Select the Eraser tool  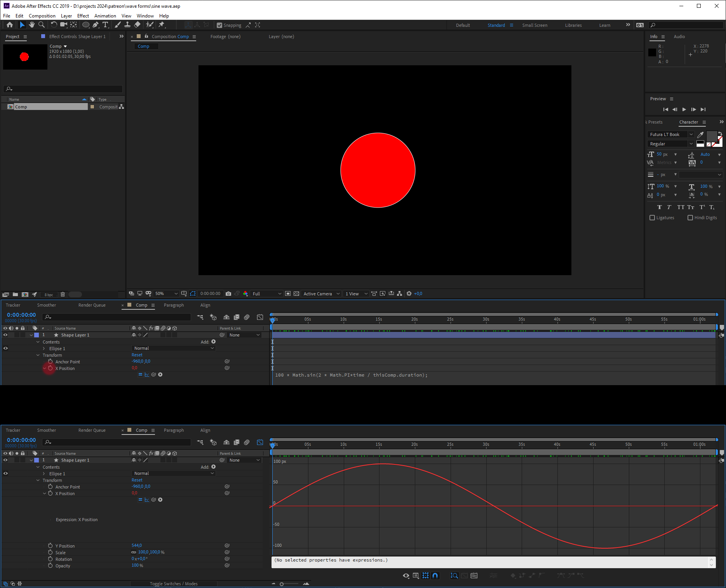click(137, 25)
